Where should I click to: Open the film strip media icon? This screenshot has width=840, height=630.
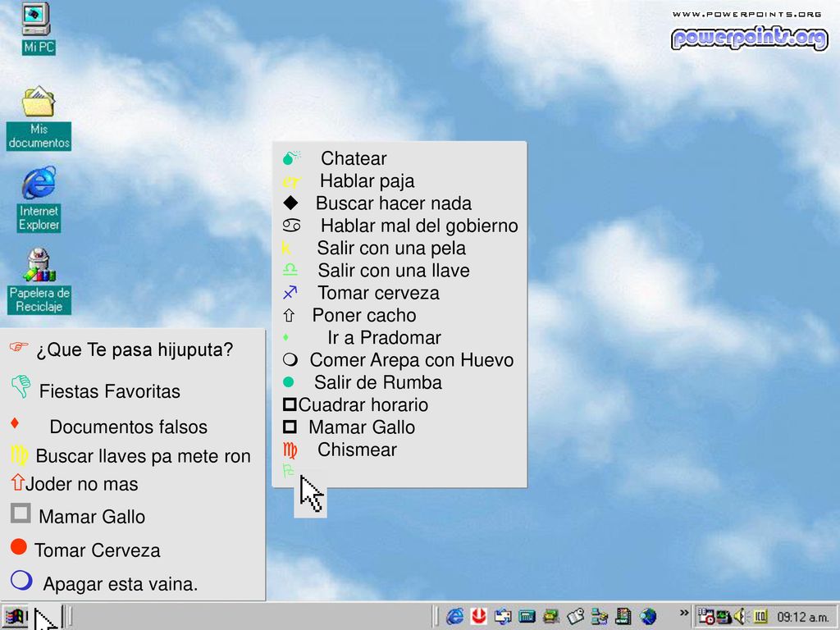pos(623,617)
